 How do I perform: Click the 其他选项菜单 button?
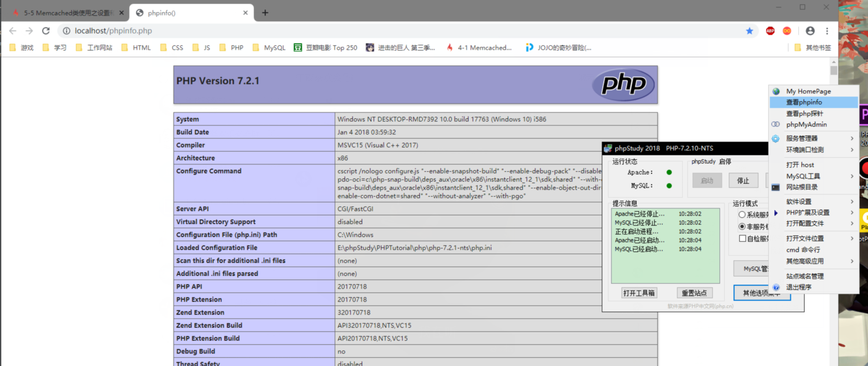[762, 293]
